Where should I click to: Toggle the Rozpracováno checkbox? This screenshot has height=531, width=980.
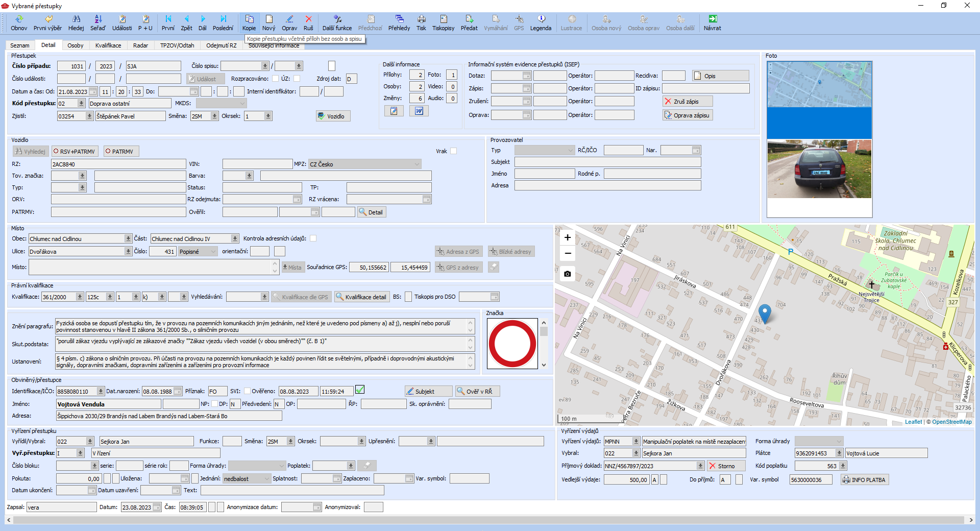pyautogui.click(x=276, y=79)
